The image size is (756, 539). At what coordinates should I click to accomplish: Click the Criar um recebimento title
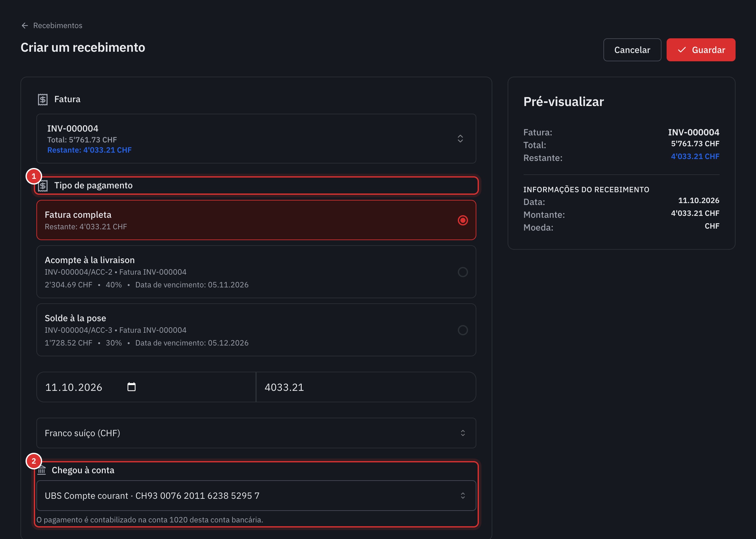pos(83,48)
